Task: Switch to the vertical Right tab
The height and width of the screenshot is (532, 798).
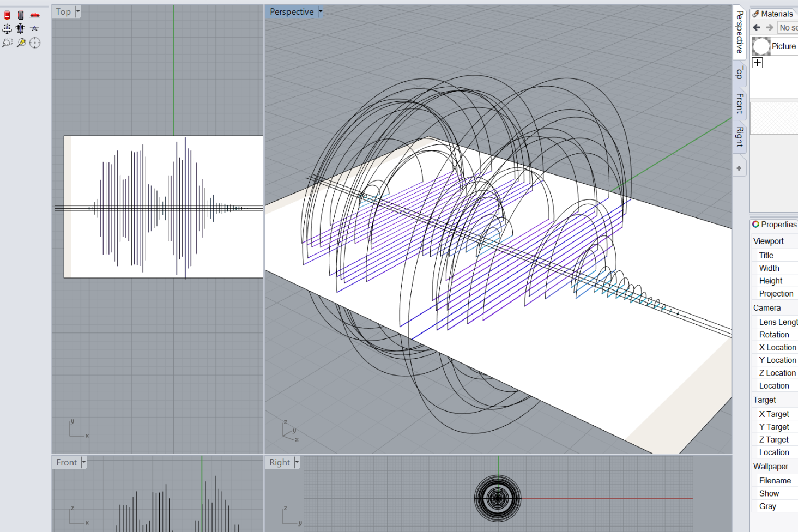Action: click(x=740, y=137)
